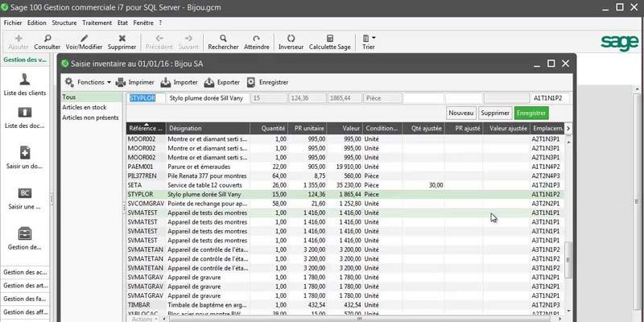Viewport: 644px width, 322px height.
Task: Open the Fenêtre menu
Action: click(x=143, y=23)
